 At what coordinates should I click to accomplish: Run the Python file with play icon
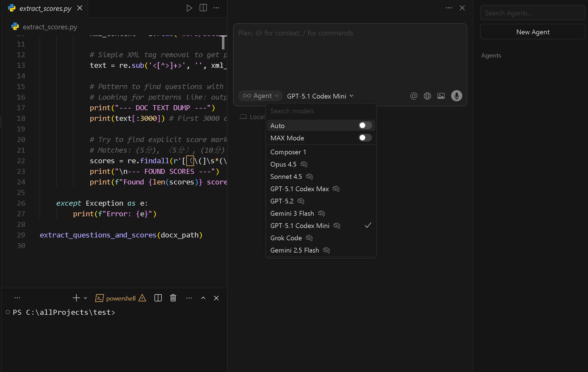point(189,8)
